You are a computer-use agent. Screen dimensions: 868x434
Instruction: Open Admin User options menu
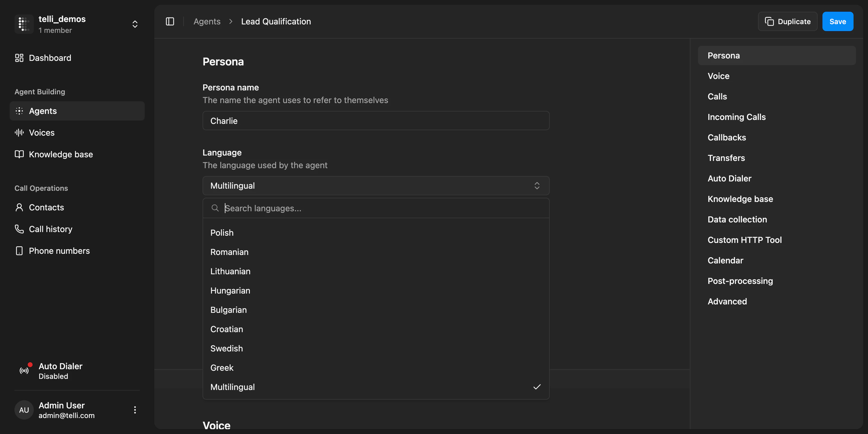(134, 410)
